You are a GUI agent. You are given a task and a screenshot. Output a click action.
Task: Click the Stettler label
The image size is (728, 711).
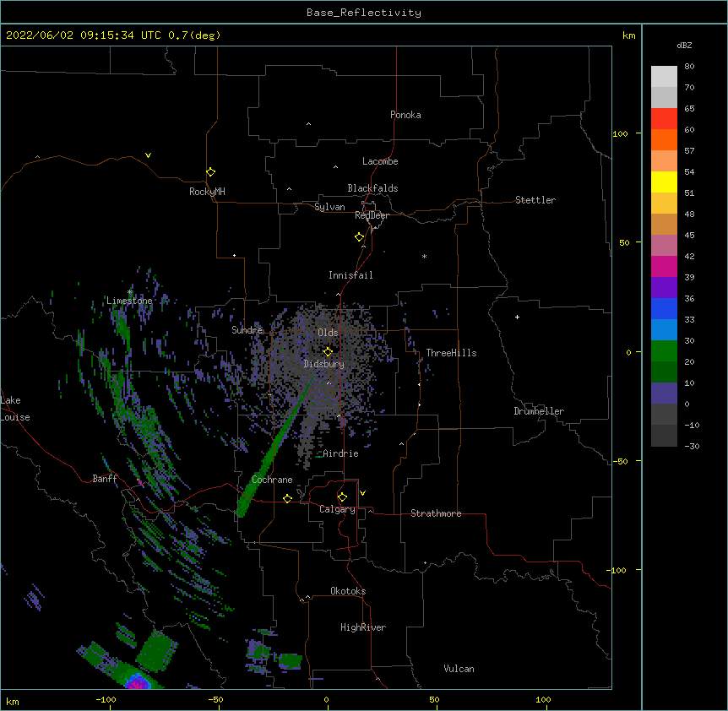coord(535,200)
